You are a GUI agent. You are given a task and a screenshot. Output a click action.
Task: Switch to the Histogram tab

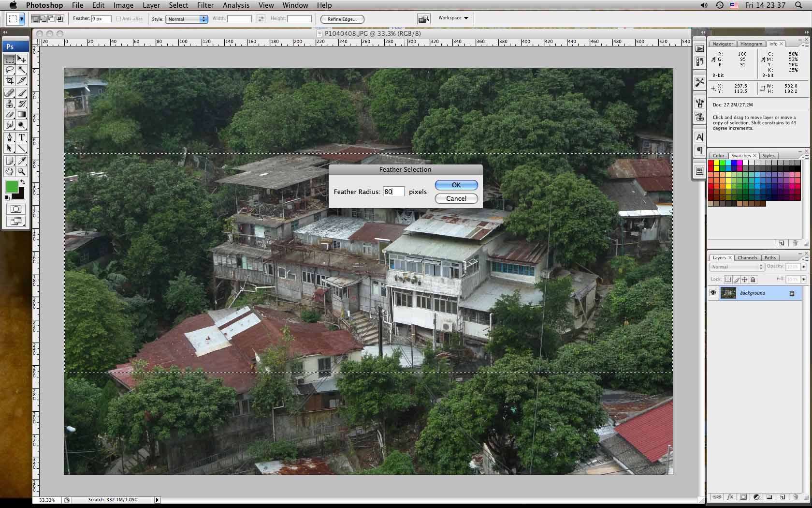coord(751,44)
